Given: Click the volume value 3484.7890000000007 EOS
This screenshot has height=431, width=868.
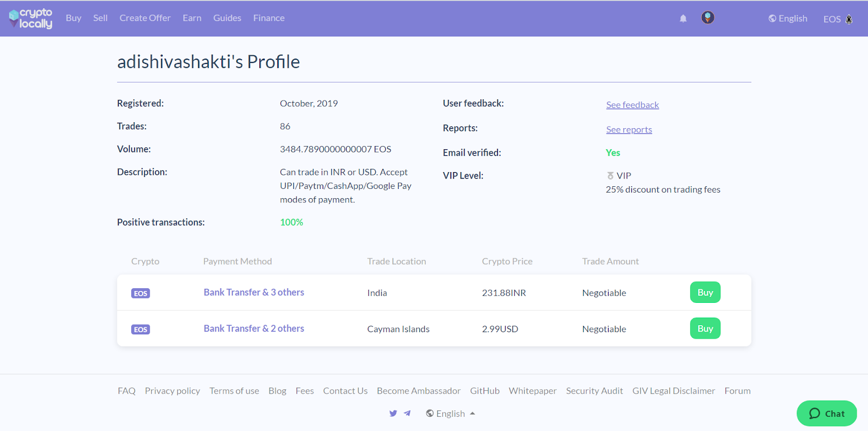Looking at the screenshot, I should coord(335,149).
